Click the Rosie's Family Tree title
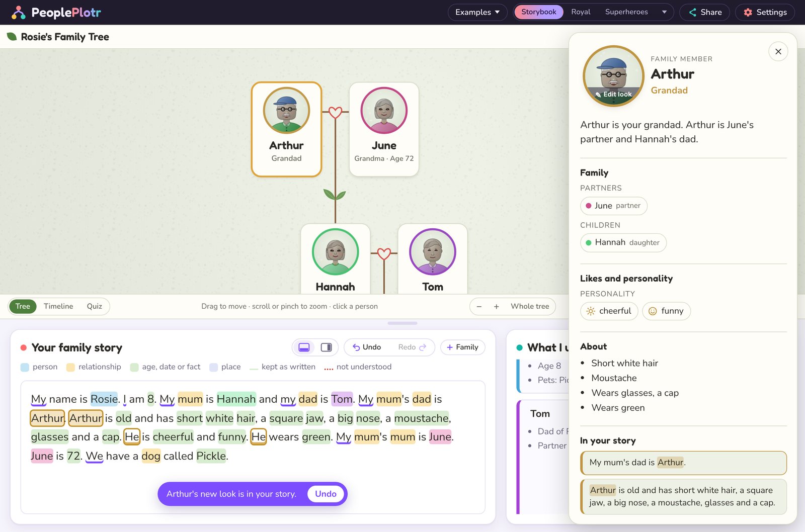Viewport: 805px width, 532px height. [65, 37]
